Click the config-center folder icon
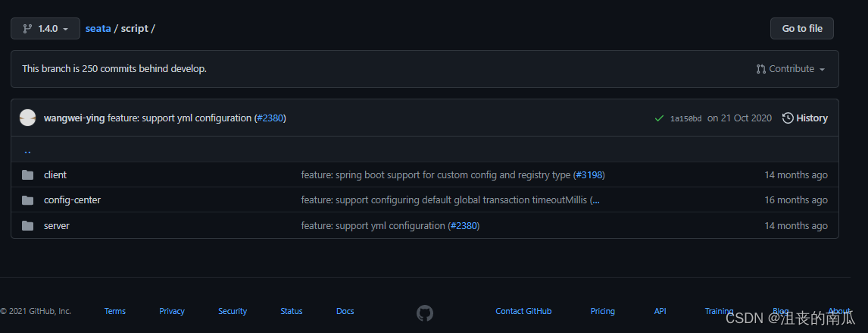The height and width of the screenshot is (333, 868). 28,200
